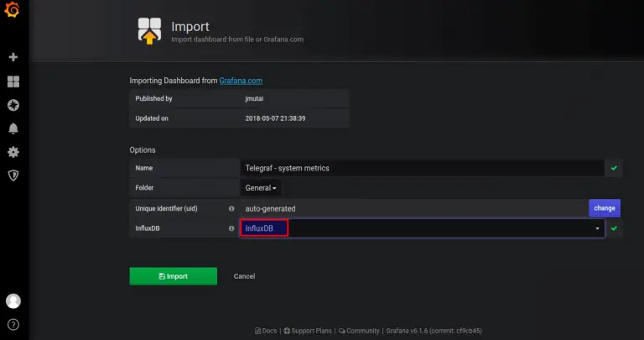The height and width of the screenshot is (340, 644).
Task: Open the Alerting bell icon
Action: click(x=13, y=128)
